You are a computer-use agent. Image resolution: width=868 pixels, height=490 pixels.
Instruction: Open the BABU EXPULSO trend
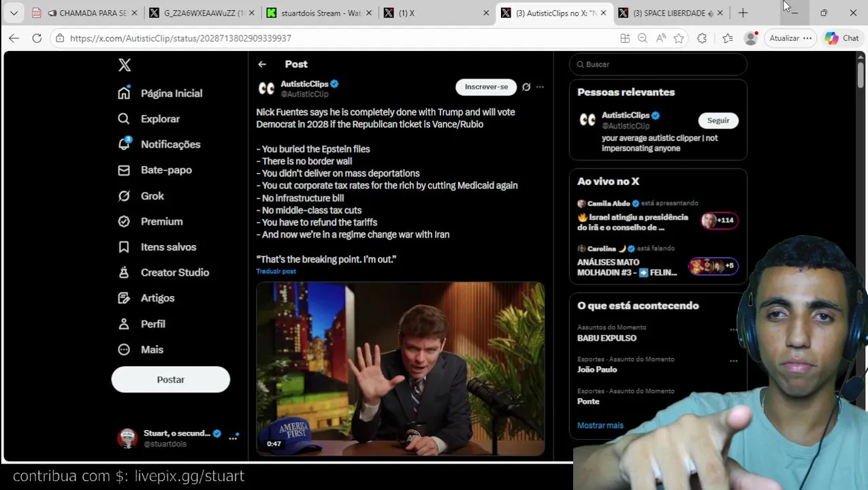pyautogui.click(x=607, y=338)
